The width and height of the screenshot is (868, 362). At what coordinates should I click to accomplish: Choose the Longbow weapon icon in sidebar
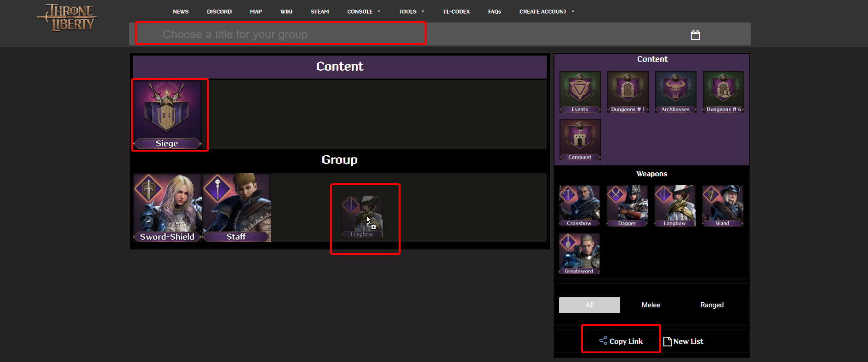pos(675,206)
